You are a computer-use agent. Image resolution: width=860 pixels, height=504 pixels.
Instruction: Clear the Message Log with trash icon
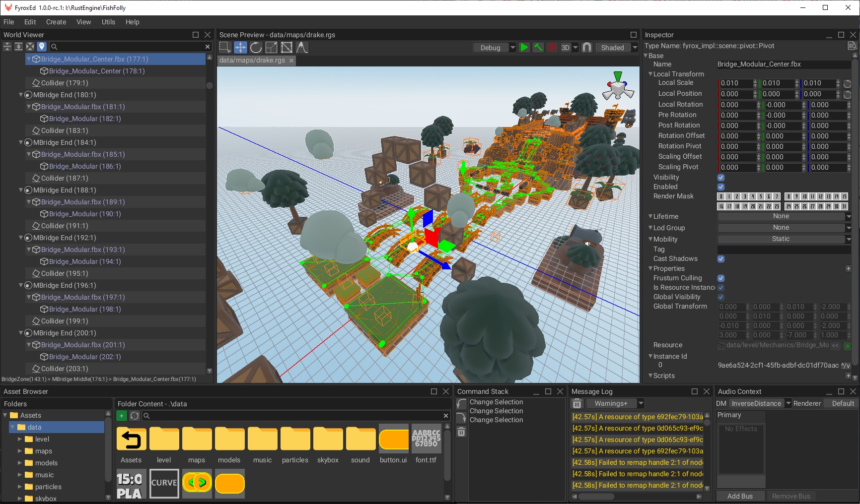577,404
